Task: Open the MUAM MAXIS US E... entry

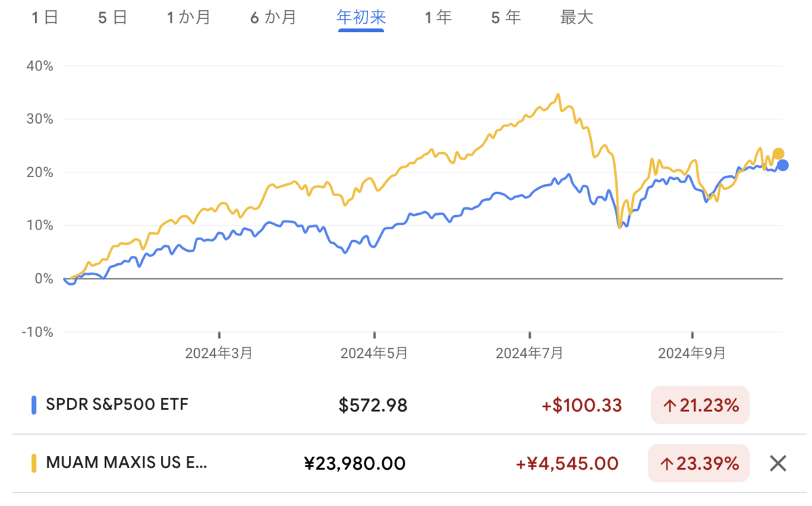Action: 127,463
